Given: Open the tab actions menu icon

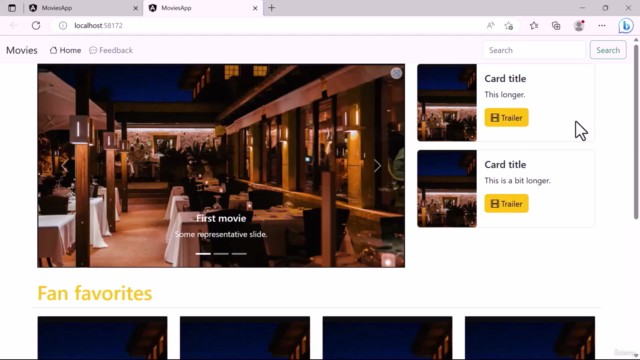Looking at the screenshot, I should pos(12,8).
